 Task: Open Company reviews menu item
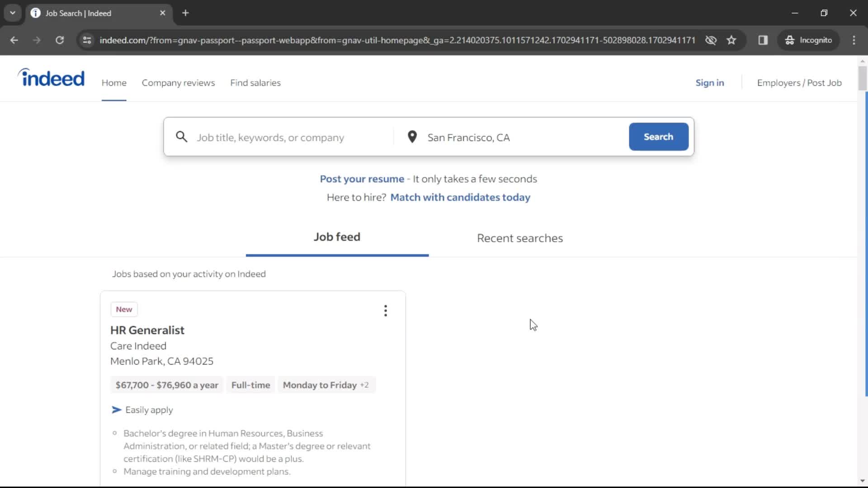[178, 82]
